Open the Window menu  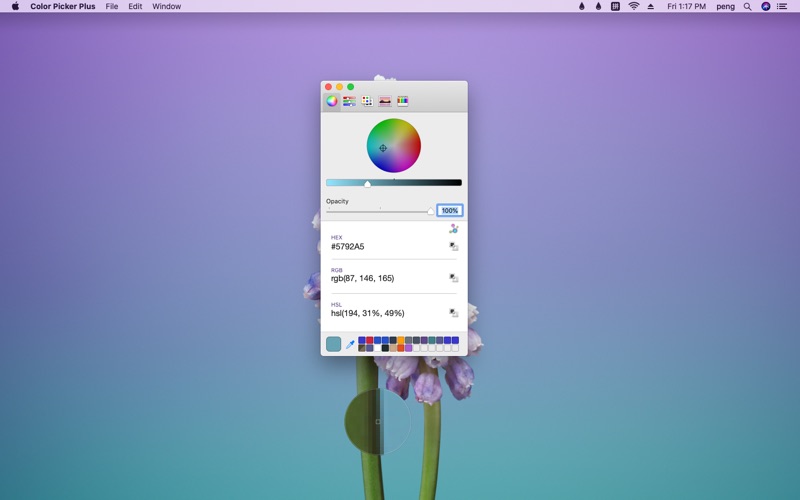click(x=166, y=6)
